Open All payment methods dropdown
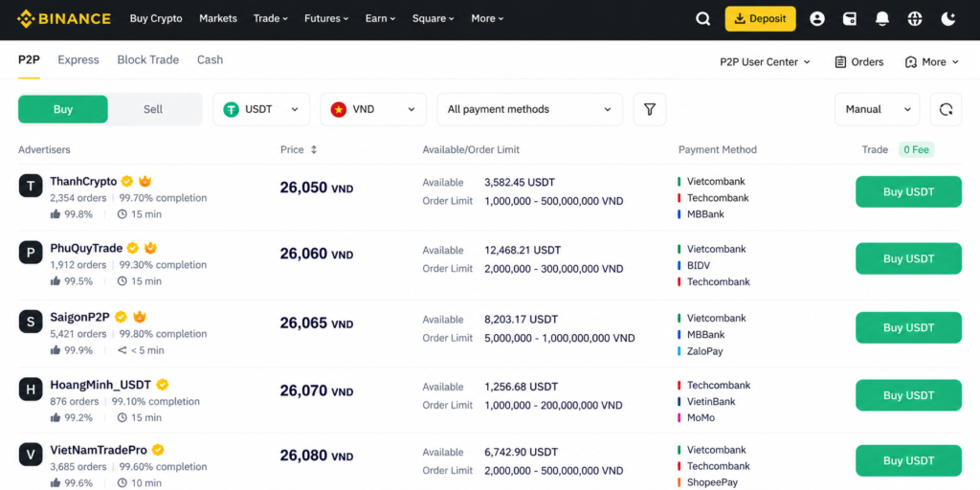The image size is (980, 490). coord(530,109)
